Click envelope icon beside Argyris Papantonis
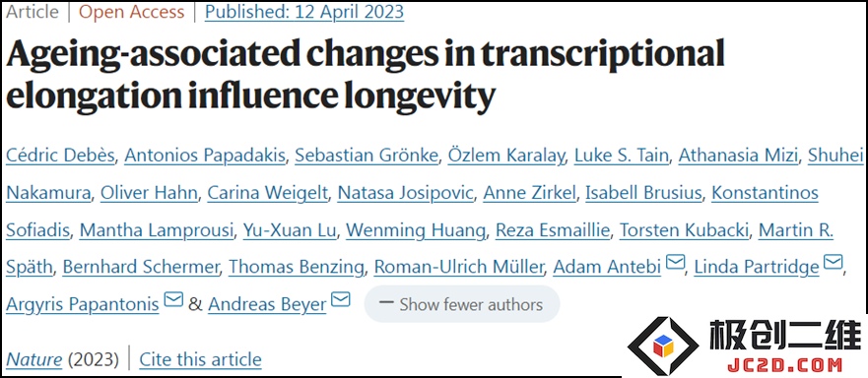 (173, 299)
